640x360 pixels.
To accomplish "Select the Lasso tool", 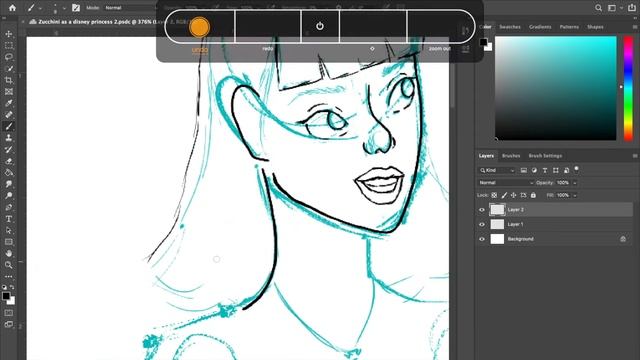I will point(9,57).
